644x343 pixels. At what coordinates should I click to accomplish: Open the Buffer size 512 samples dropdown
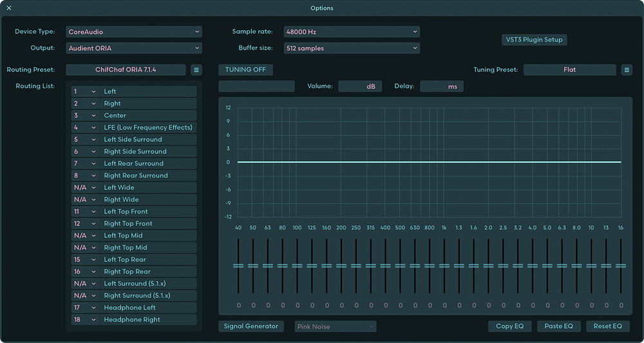tap(352, 48)
